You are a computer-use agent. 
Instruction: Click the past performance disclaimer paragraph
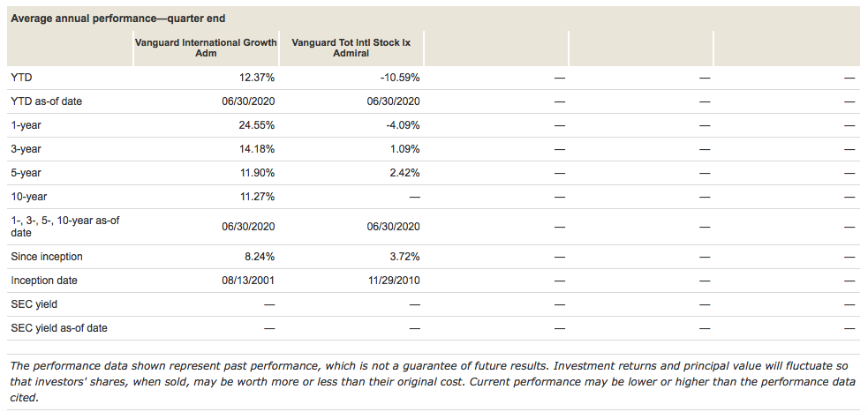point(433,381)
